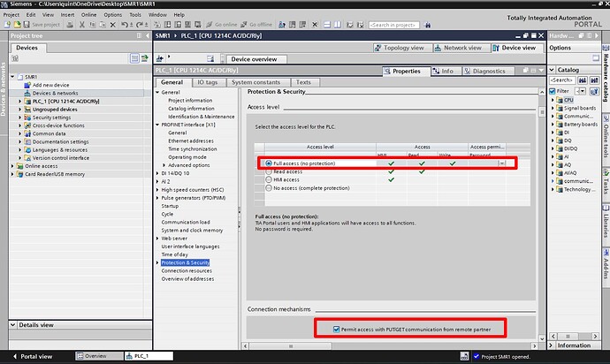Click the Open project icon
This screenshot has width=610, height=364.
point(17,25)
